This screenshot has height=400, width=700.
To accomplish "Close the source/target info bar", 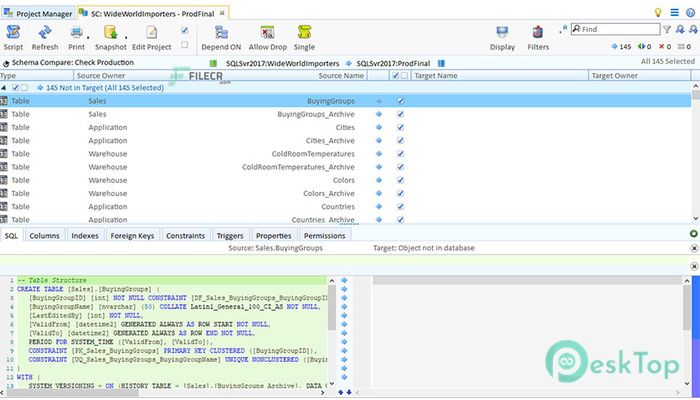I will [x=694, y=248].
